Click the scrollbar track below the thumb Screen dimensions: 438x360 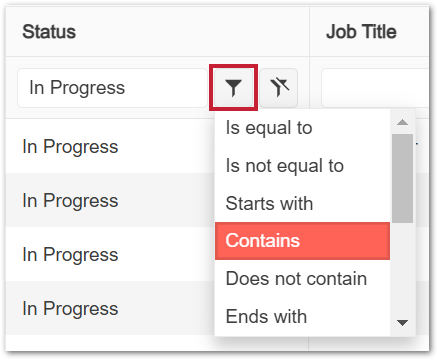click(x=403, y=268)
